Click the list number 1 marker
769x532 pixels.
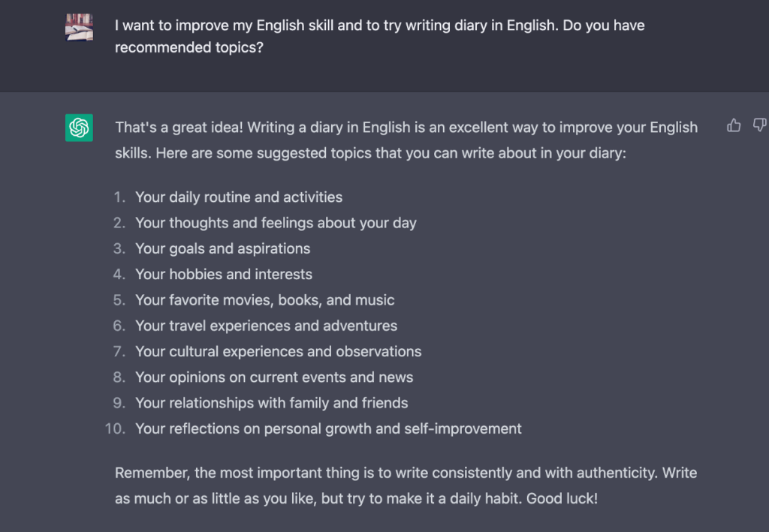(x=119, y=197)
